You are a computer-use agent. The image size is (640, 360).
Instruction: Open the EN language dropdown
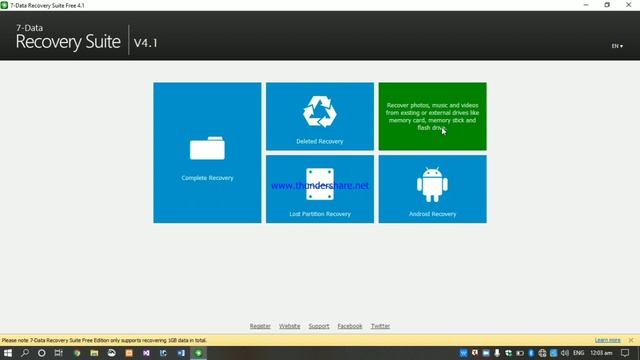click(617, 46)
